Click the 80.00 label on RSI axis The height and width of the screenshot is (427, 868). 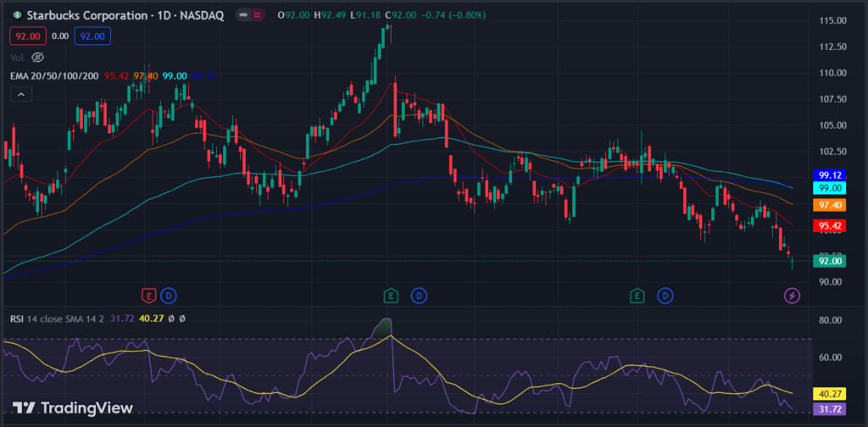832,320
